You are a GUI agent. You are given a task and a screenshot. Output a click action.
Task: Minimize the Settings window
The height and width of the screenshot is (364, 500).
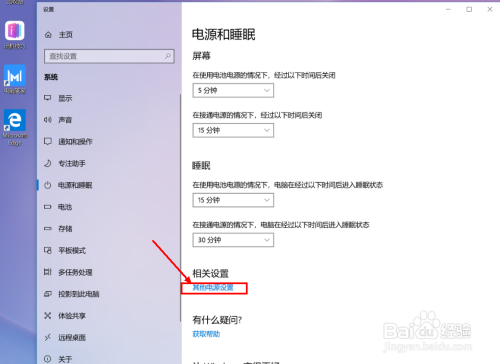(x=448, y=9)
